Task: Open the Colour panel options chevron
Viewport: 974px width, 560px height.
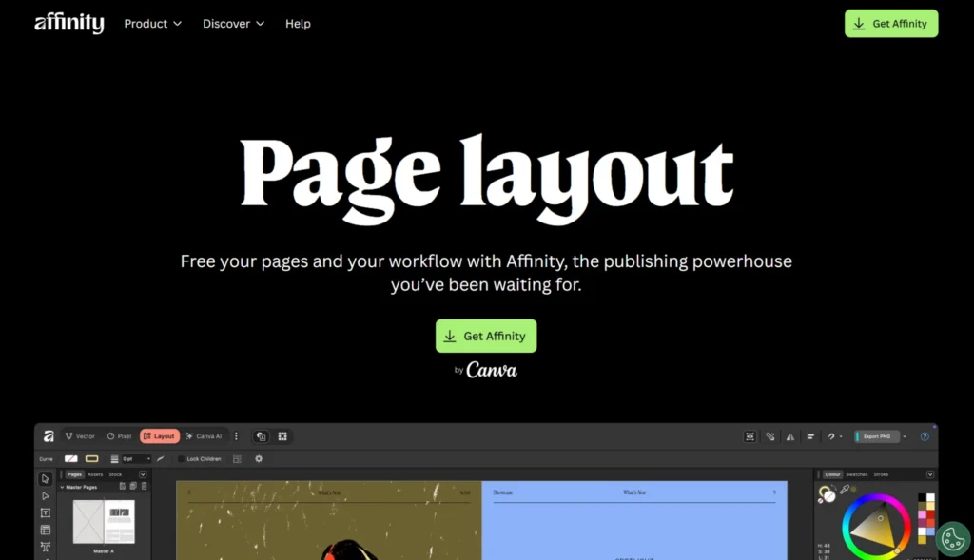Action: [930, 474]
